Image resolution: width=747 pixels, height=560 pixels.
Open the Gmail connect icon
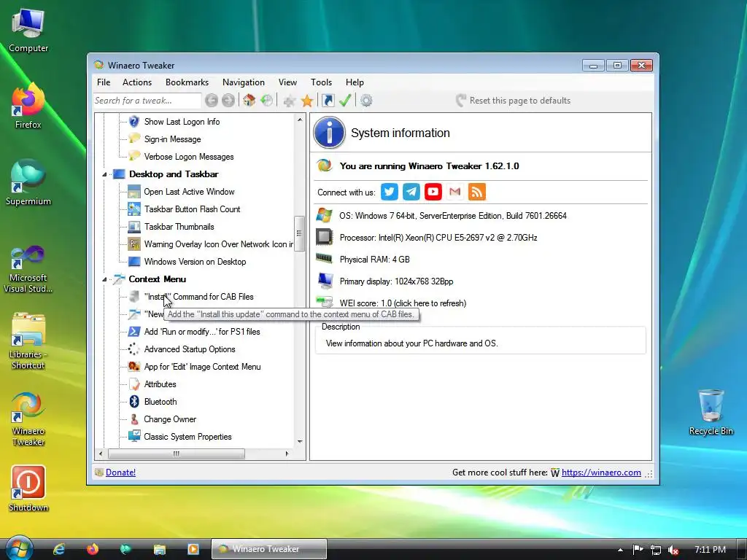click(455, 192)
